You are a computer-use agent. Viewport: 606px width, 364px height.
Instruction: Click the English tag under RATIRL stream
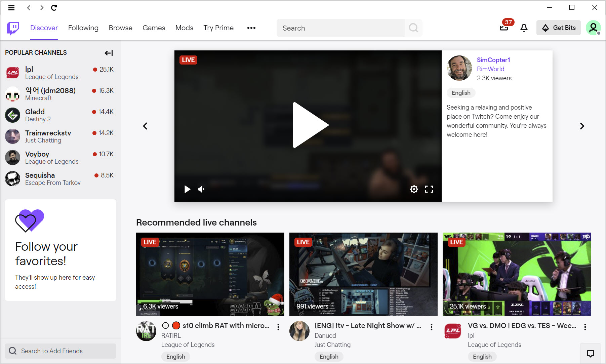(176, 357)
